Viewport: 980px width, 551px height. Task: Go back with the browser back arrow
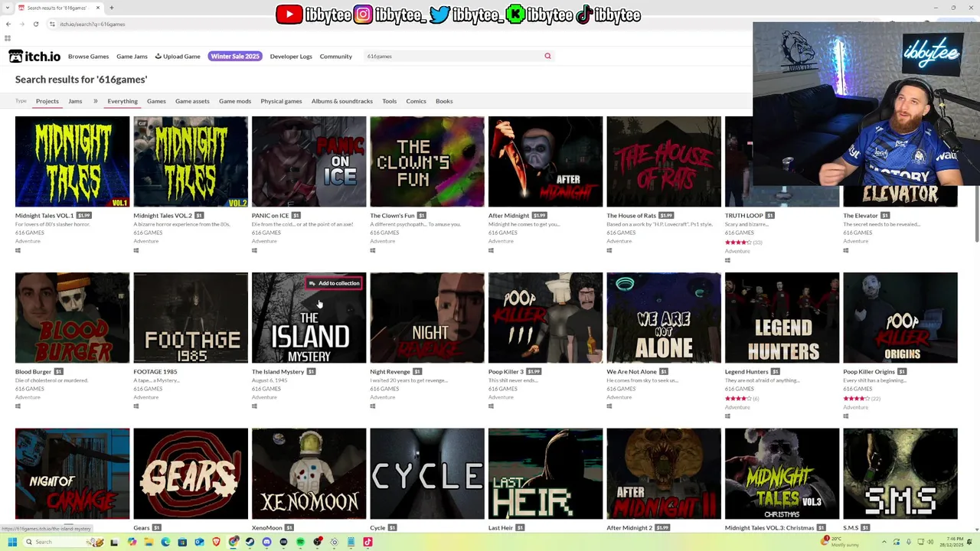click(x=8, y=24)
